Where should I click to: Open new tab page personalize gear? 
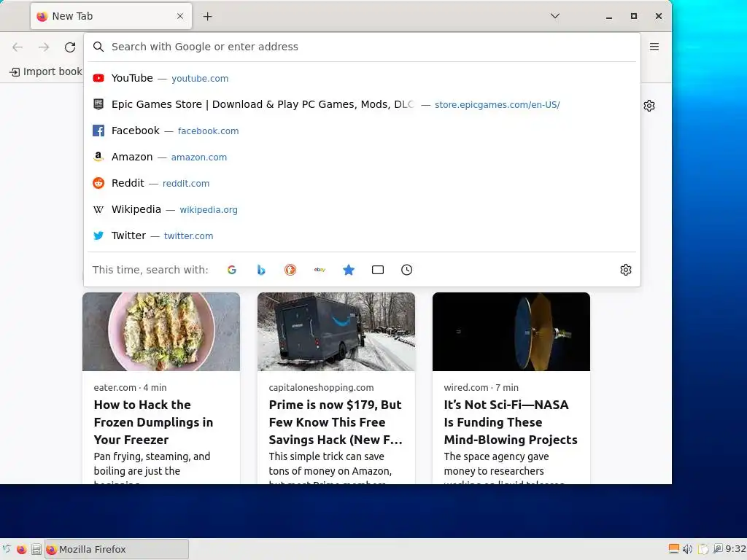coord(649,106)
